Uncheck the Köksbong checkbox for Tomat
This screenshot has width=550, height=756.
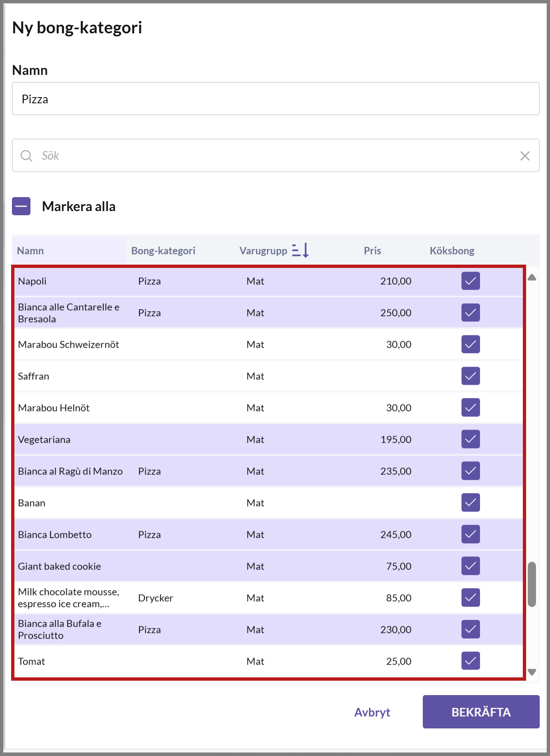point(471,661)
